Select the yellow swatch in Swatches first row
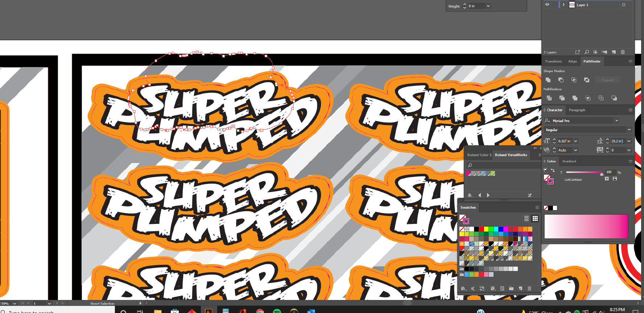 (486, 229)
